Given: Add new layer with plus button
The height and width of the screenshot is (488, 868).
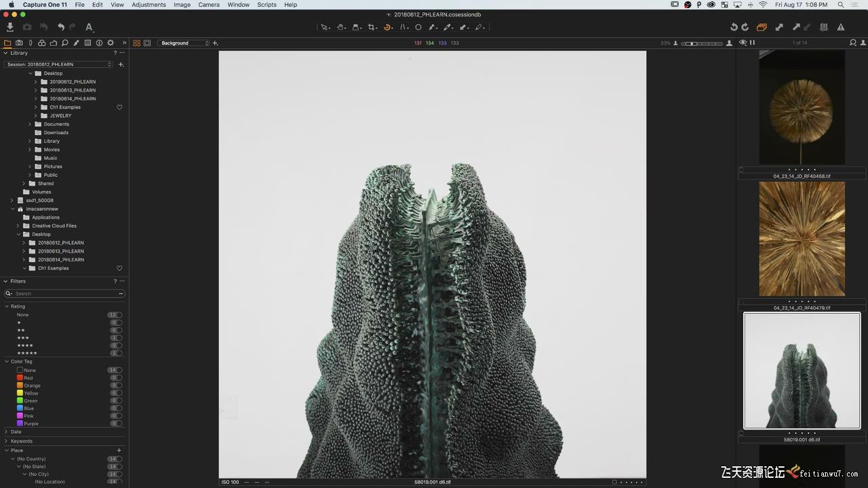Looking at the screenshot, I should (x=216, y=43).
